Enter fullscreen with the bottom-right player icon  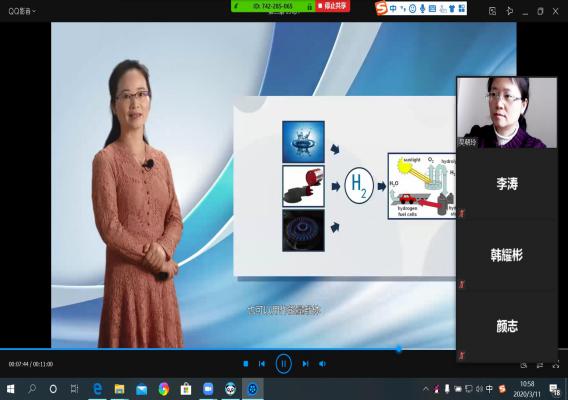click(x=556, y=365)
